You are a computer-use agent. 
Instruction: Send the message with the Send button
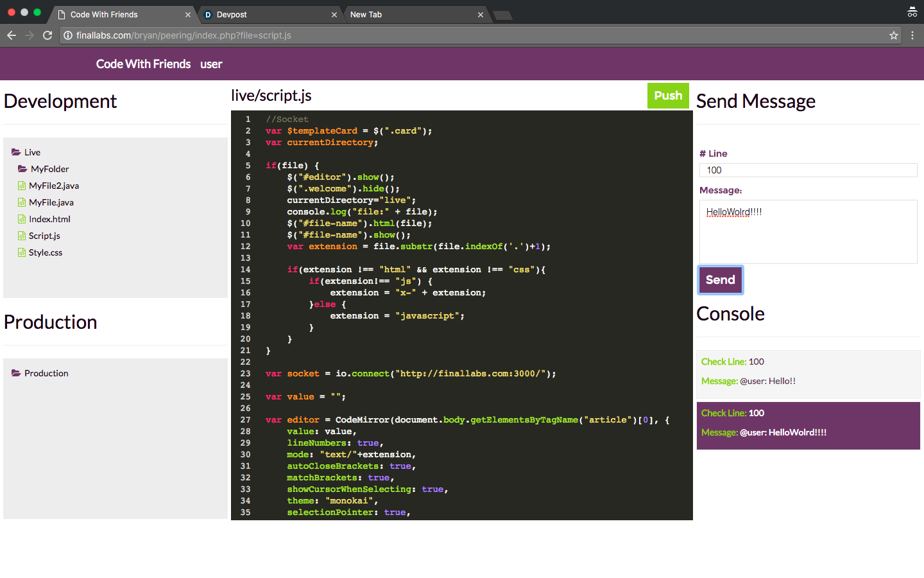tap(721, 280)
